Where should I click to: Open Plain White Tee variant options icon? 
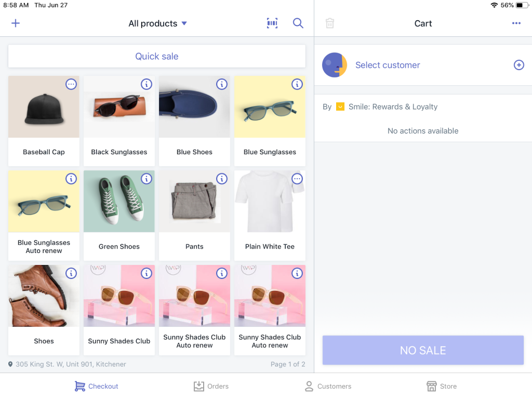(297, 179)
